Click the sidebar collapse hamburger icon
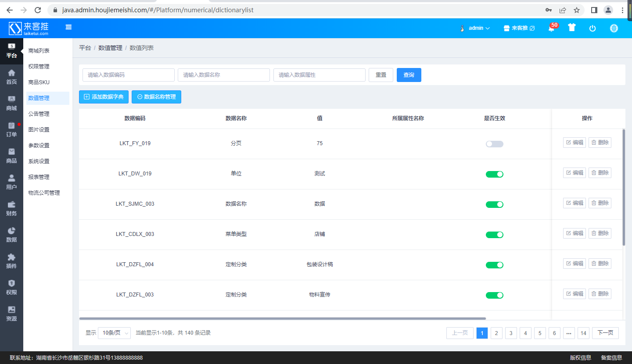 point(68,27)
